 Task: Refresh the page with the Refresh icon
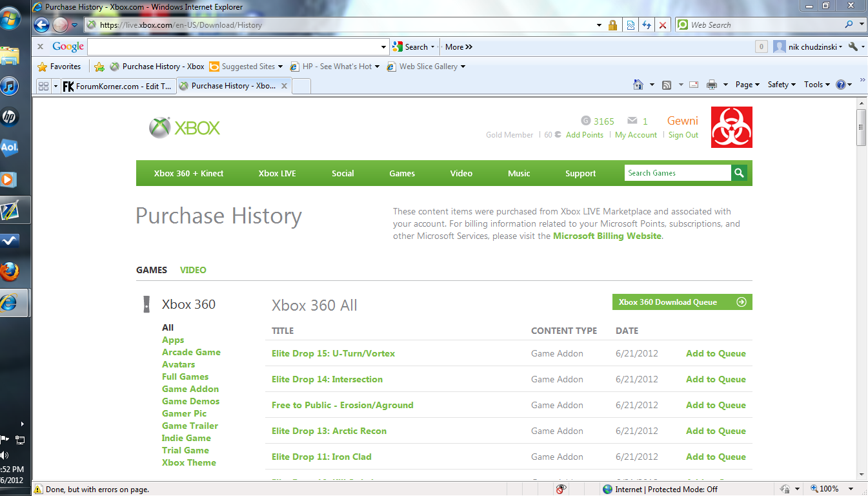click(647, 25)
